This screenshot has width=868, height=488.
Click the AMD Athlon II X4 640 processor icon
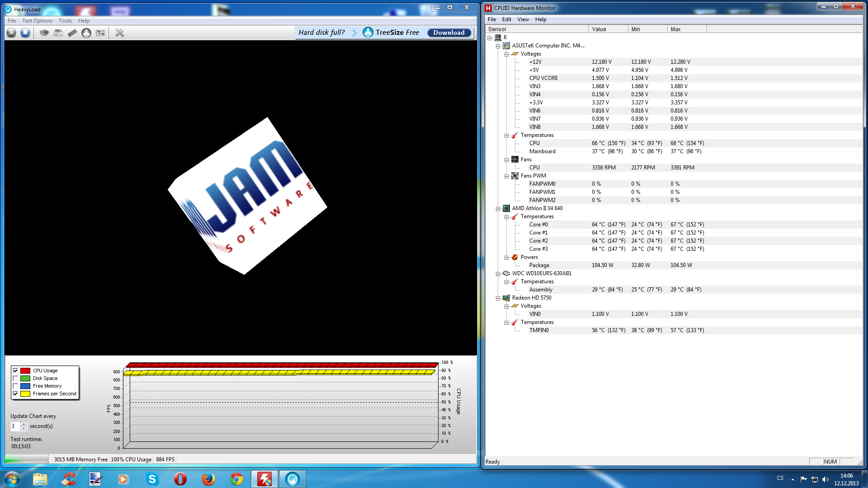pyautogui.click(x=506, y=208)
